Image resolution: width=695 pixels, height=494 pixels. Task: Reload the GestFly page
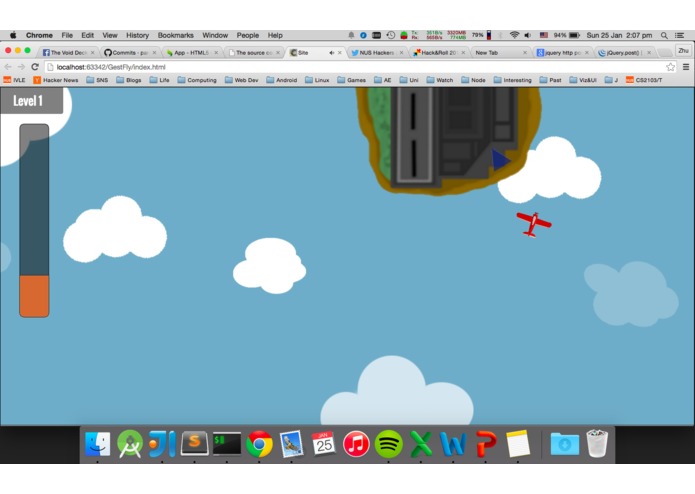pyautogui.click(x=35, y=67)
